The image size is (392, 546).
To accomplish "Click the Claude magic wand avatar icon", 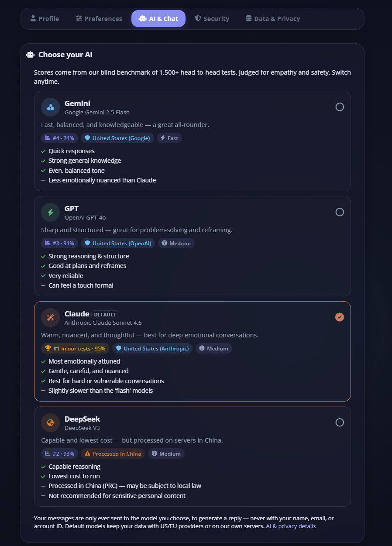I will click(50, 317).
